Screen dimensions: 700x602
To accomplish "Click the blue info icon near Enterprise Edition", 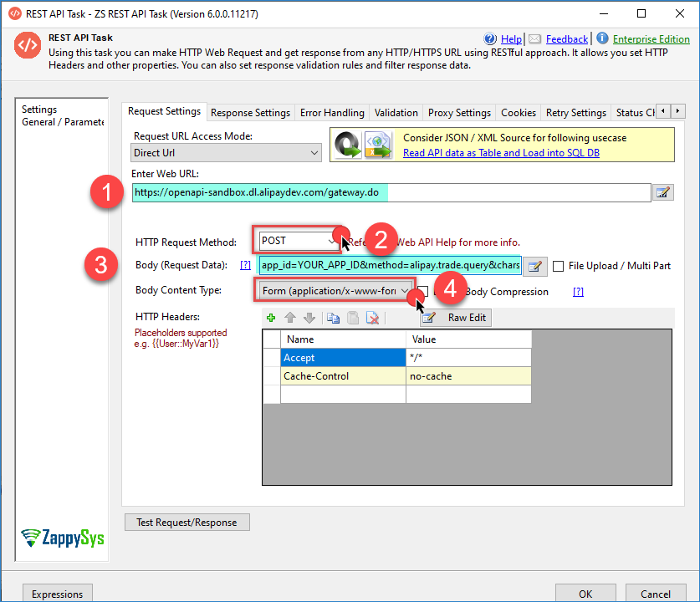I will click(602, 38).
